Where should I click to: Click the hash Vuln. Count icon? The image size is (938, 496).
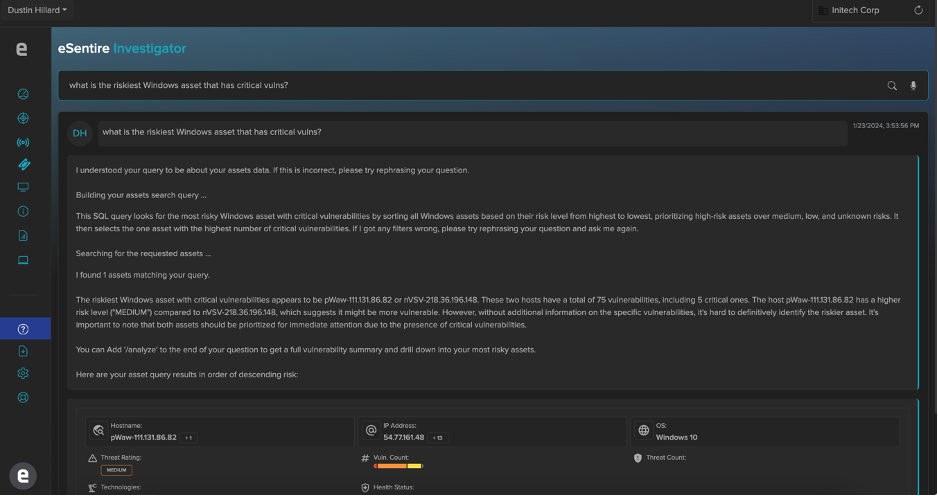(365, 458)
